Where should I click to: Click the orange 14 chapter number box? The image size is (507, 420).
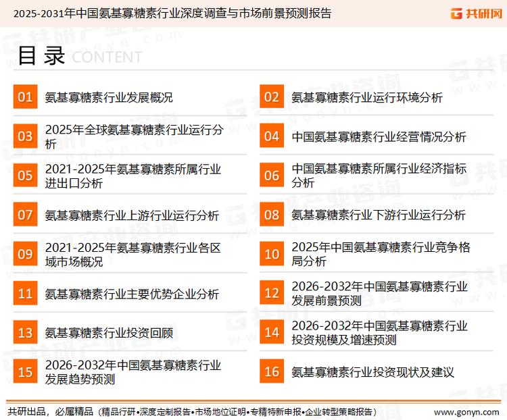coord(272,332)
